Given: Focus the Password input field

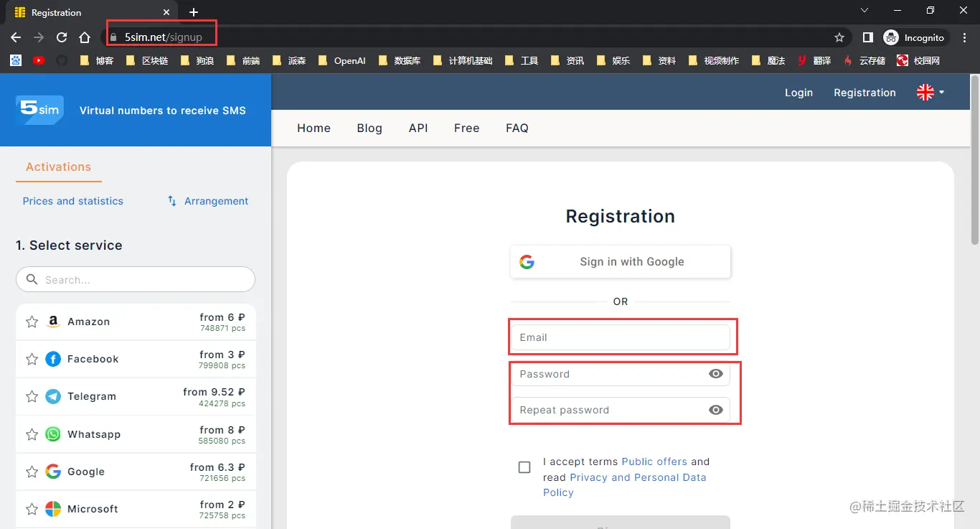Looking at the screenshot, I should [x=621, y=374].
